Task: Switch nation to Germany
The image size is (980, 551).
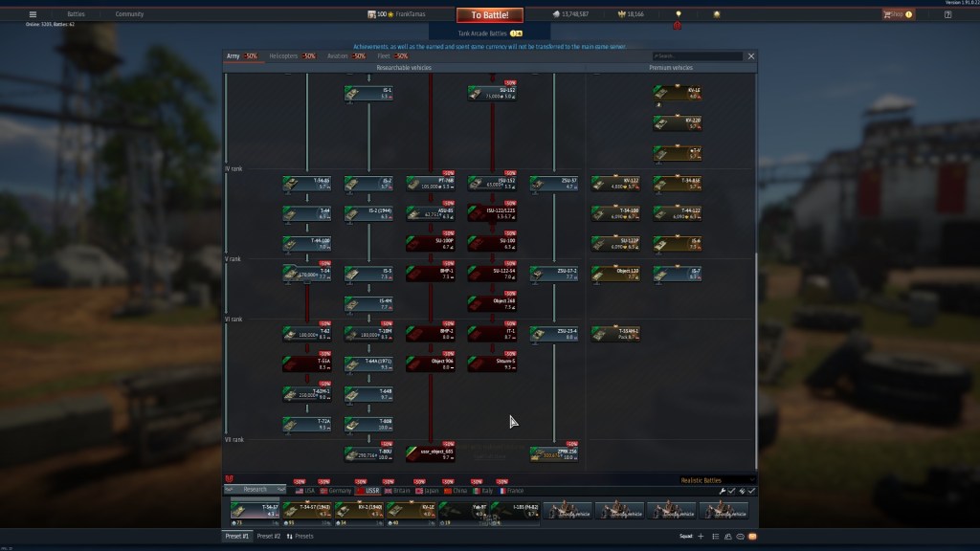Action: click(x=328, y=490)
